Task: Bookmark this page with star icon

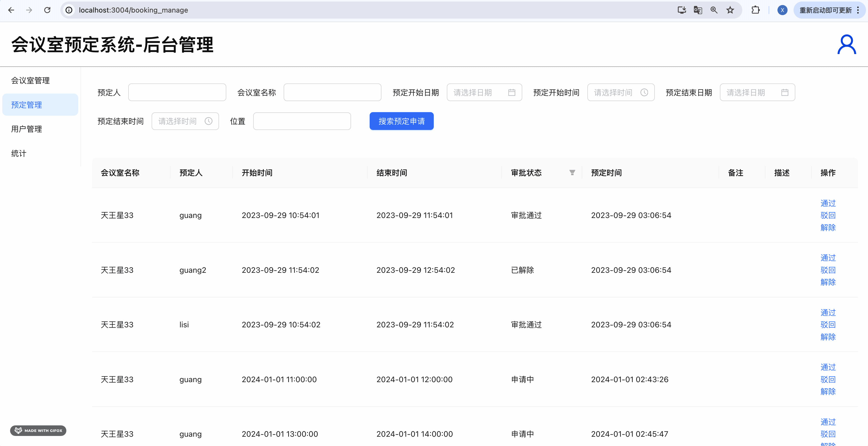Action: [730, 10]
